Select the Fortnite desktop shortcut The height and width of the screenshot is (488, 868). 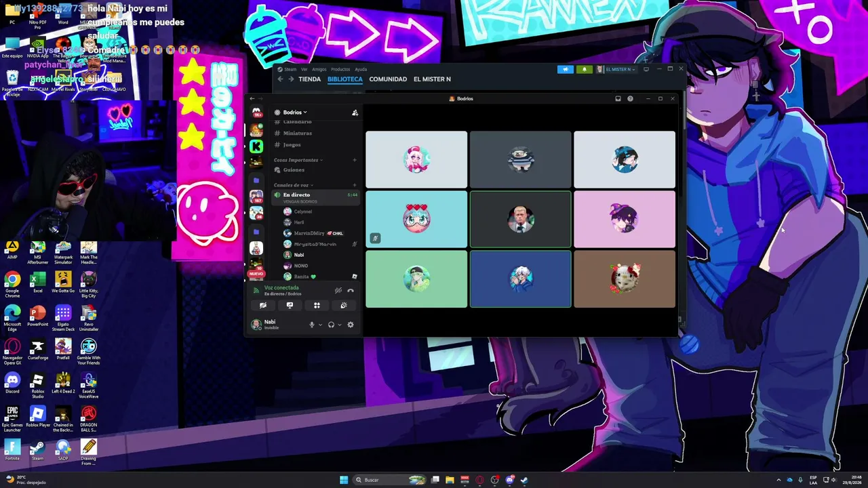pyautogui.click(x=12, y=450)
